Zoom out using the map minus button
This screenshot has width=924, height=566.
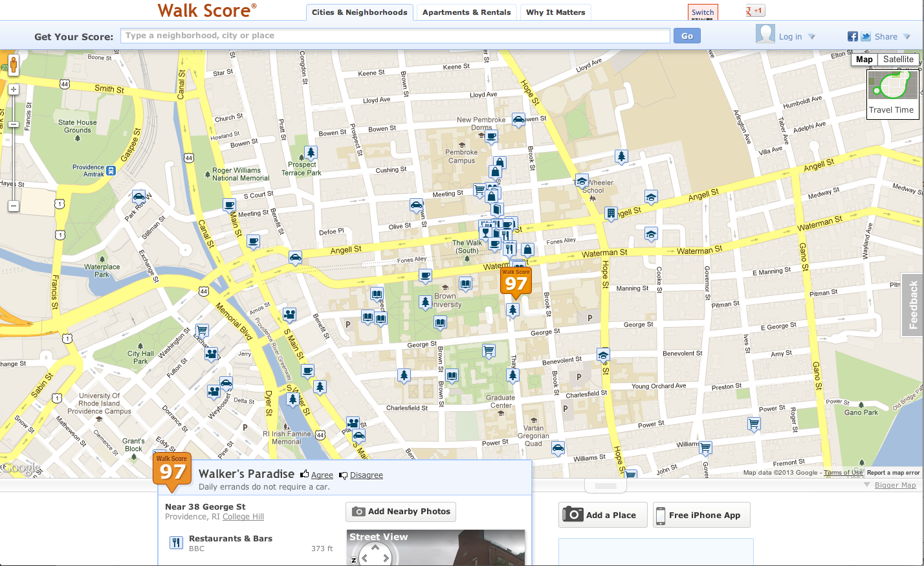pyautogui.click(x=13, y=206)
